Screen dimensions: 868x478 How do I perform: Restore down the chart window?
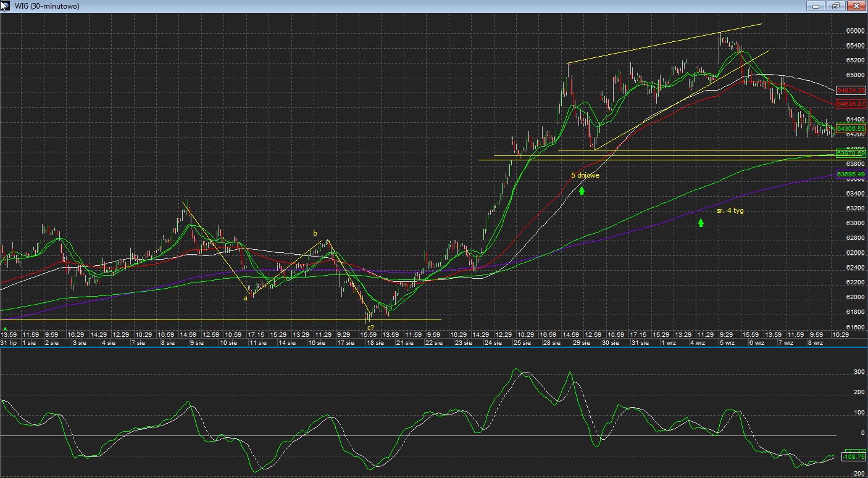click(x=836, y=6)
